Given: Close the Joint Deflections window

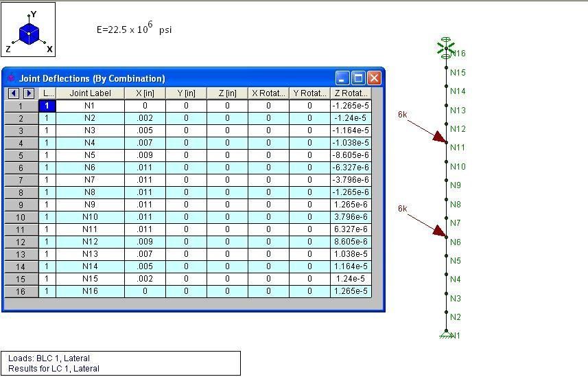Looking at the screenshot, I should click(x=374, y=78).
